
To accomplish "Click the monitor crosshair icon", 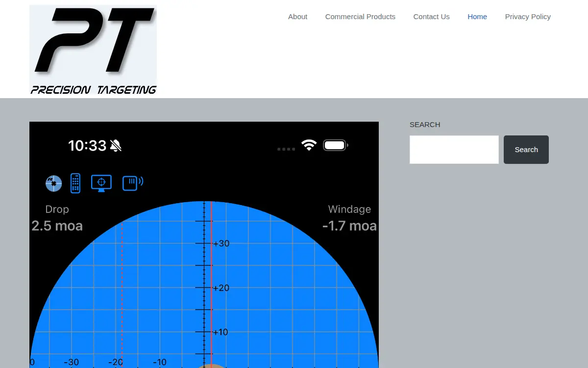I will [x=101, y=183].
